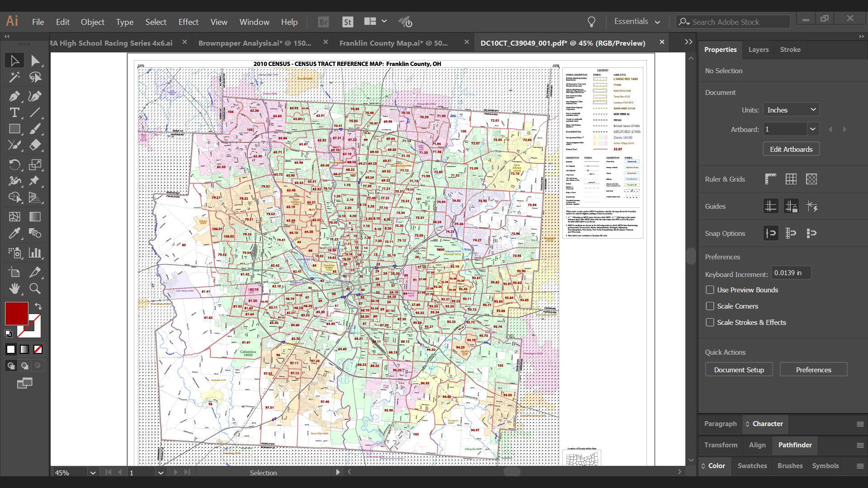The width and height of the screenshot is (868, 488).
Task: Select the Hand tool
Action: pos(14,289)
